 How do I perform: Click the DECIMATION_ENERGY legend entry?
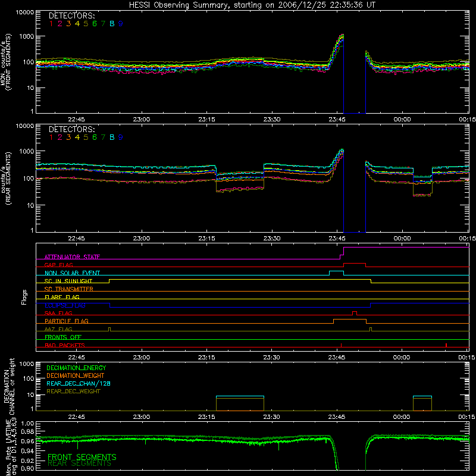pyautogui.click(x=76, y=368)
